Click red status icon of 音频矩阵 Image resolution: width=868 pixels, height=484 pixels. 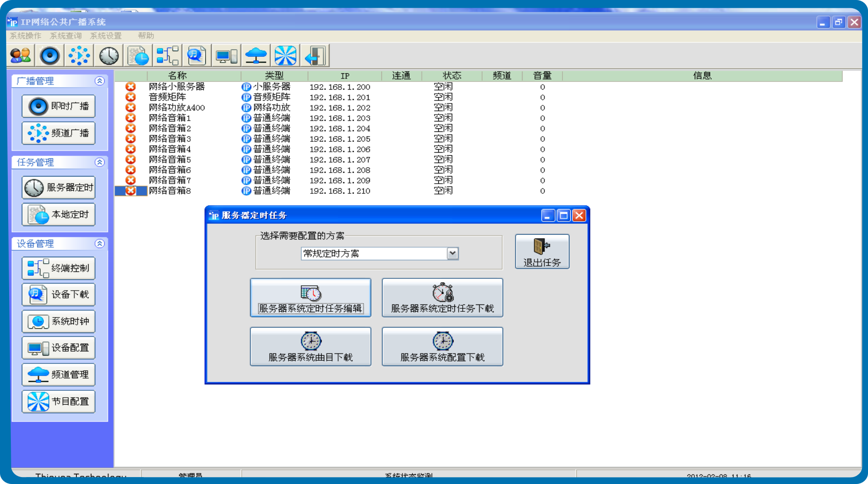(x=131, y=97)
